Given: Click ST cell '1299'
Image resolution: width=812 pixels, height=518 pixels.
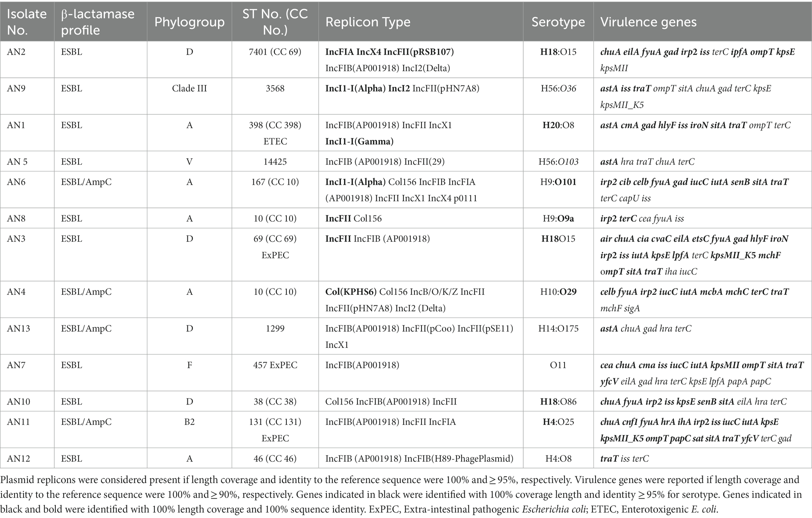Looking at the screenshot, I should (275, 328).
